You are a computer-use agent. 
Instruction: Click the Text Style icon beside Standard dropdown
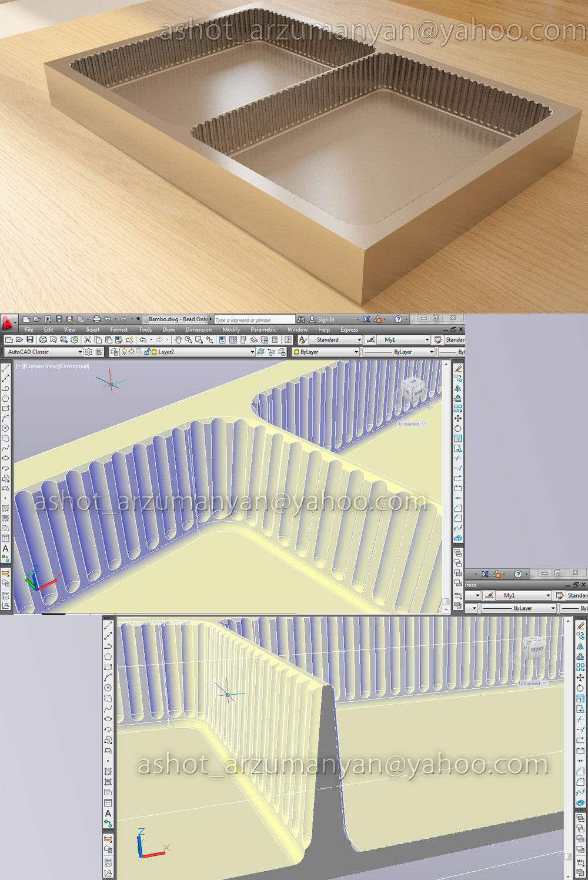click(303, 339)
